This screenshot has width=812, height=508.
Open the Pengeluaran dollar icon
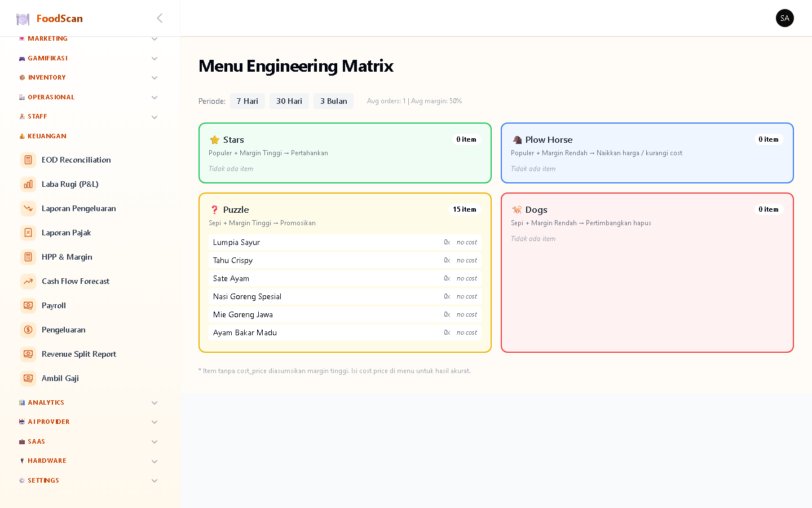28,330
